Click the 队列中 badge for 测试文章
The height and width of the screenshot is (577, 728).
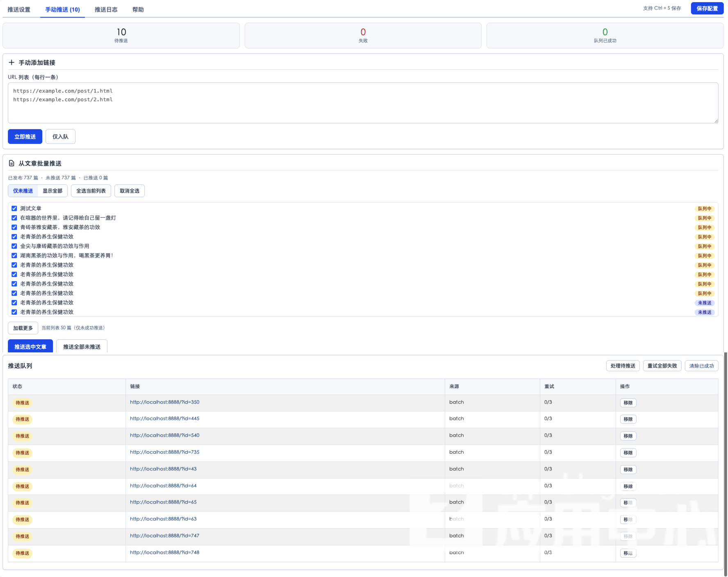[x=705, y=209]
